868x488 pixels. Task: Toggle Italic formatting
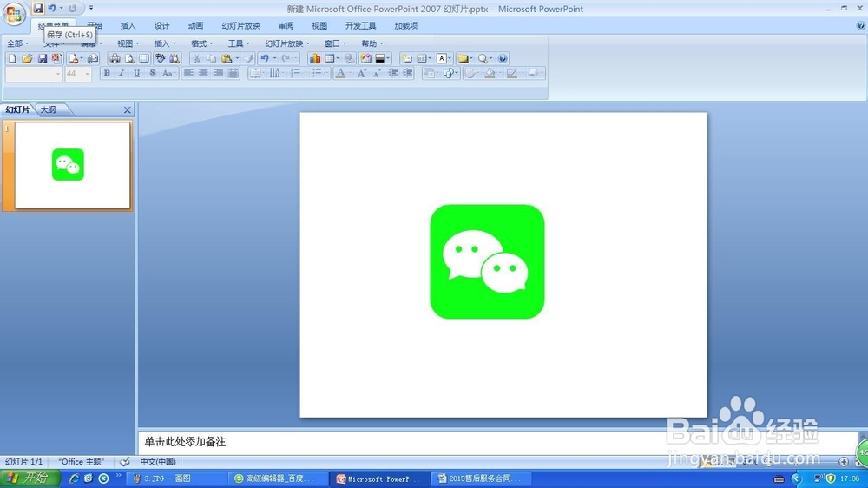click(122, 73)
